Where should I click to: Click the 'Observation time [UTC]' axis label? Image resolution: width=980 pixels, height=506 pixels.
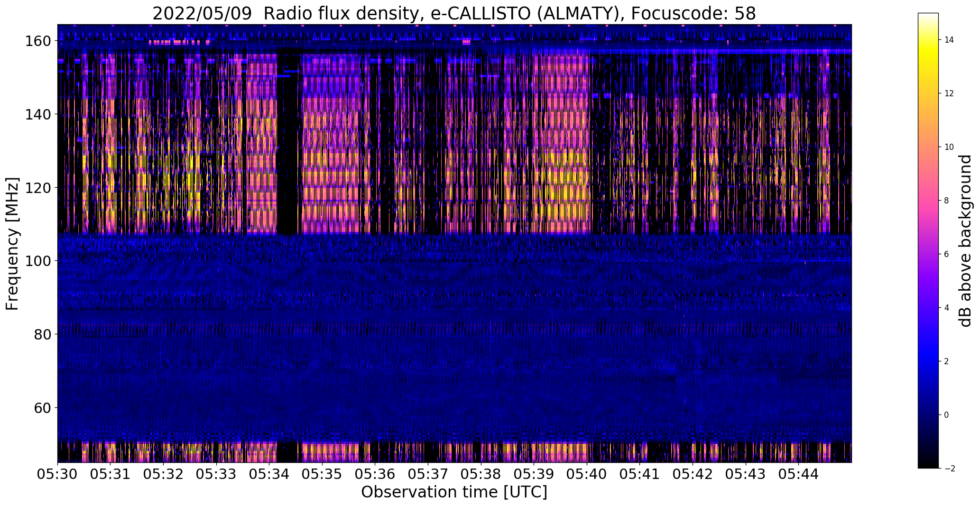coord(454,492)
